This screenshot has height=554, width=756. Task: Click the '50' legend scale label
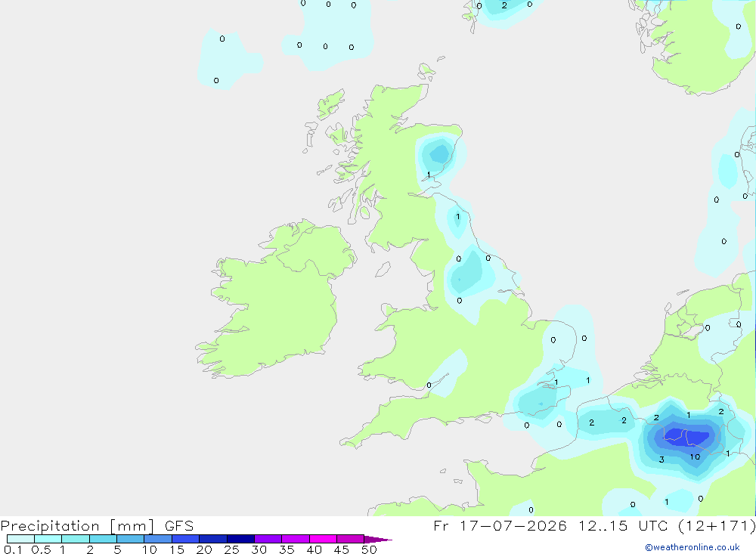tap(370, 549)
